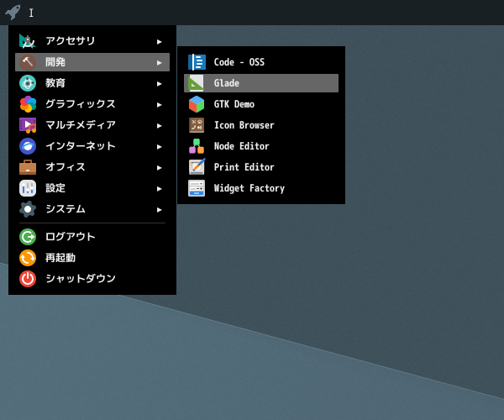
Task: Click the hammer icon for 開発
Action: pos(28,62)
